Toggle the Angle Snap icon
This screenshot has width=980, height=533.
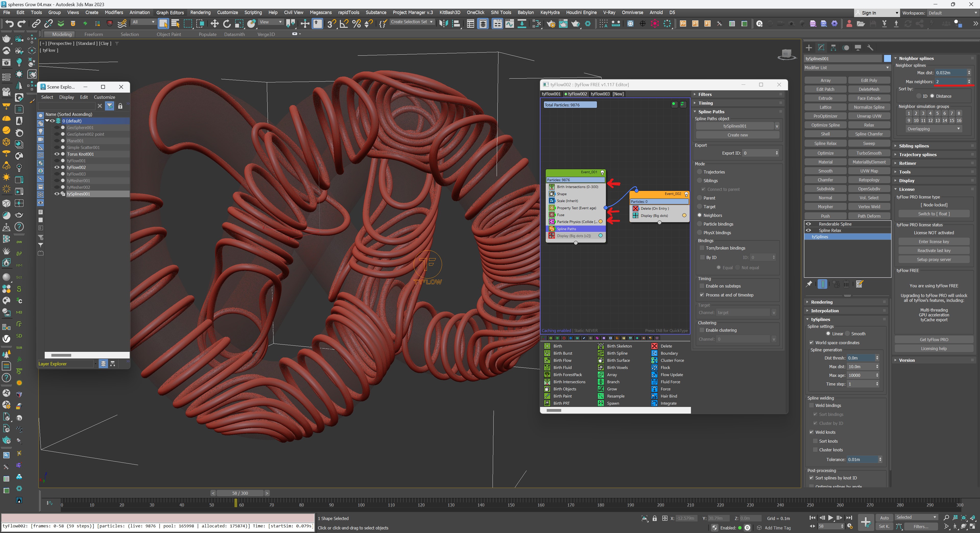coord(344,23)
